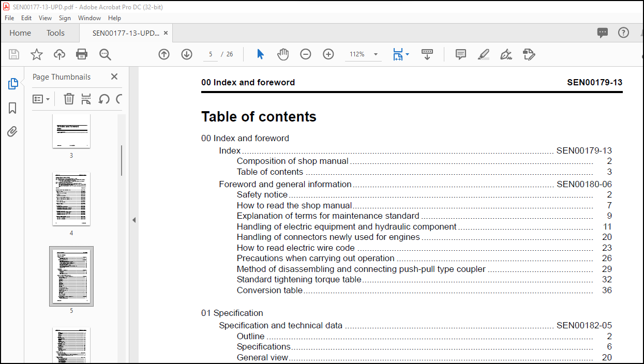Click 'Handling of connectors newly used for engines'

click(328, 237)
